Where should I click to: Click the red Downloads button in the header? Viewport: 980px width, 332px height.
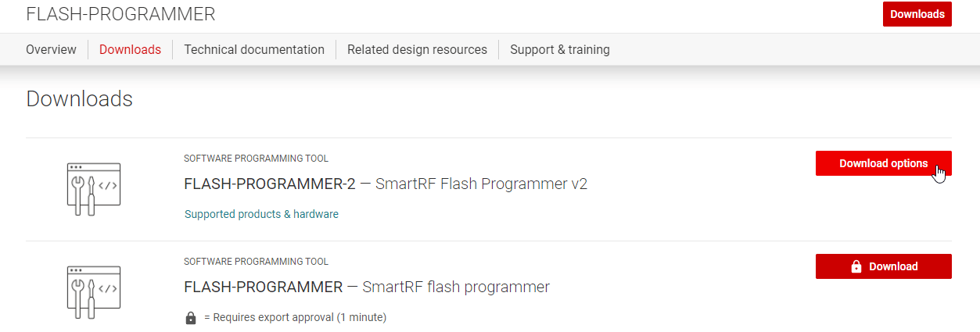(917, 14)
